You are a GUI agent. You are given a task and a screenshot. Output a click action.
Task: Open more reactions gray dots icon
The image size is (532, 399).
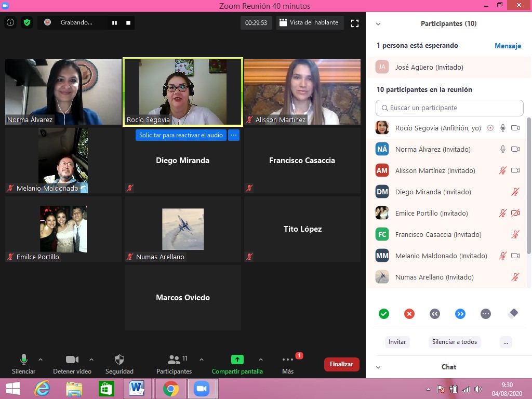pos(486,314)
